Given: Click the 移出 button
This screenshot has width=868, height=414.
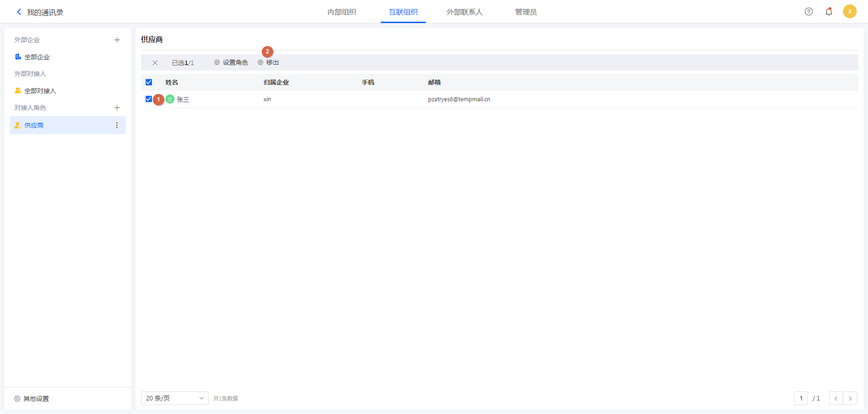Looking at the screenshot, I should (269, 63).
